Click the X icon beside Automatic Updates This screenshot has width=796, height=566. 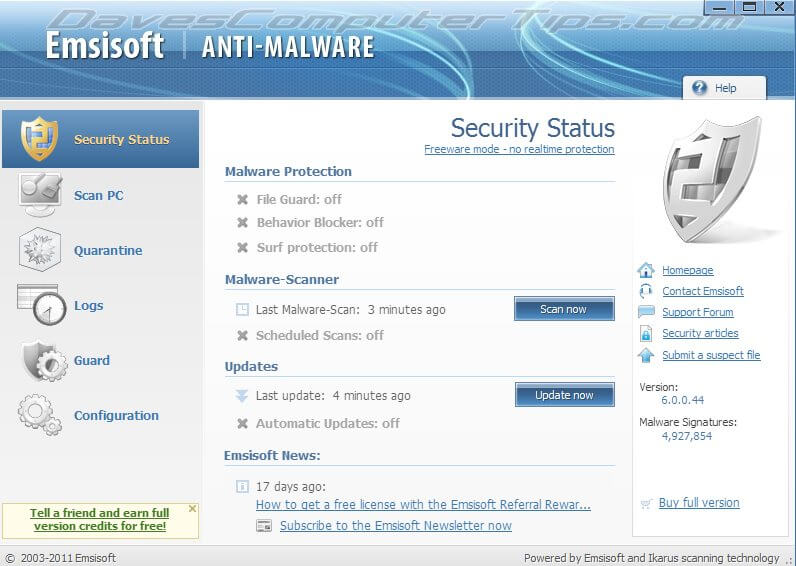coord(243,423)
